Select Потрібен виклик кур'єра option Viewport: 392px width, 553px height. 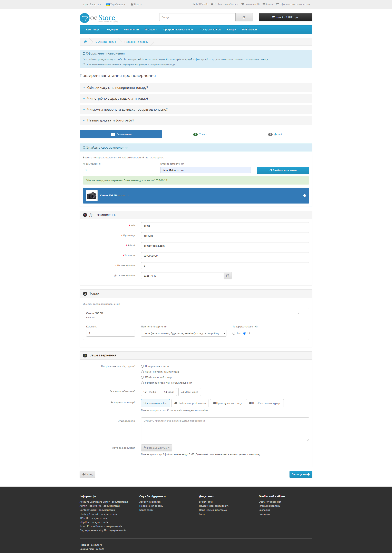[x=265, y=403]
